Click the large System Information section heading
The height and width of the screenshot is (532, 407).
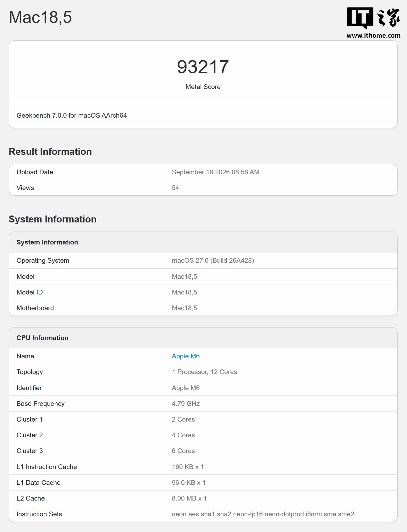(52, 219)
